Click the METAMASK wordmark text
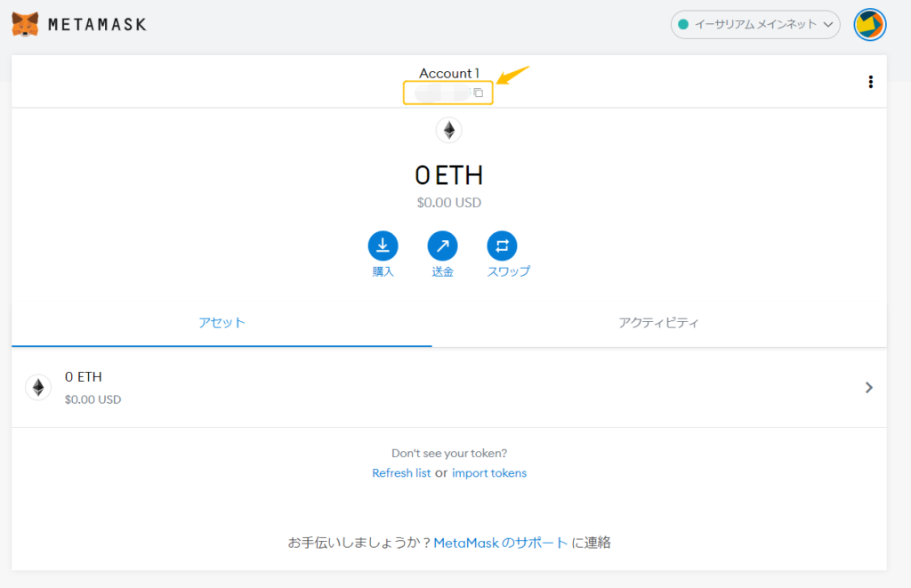This screenshot has width=911, height=588. click(x=97, y=24)
